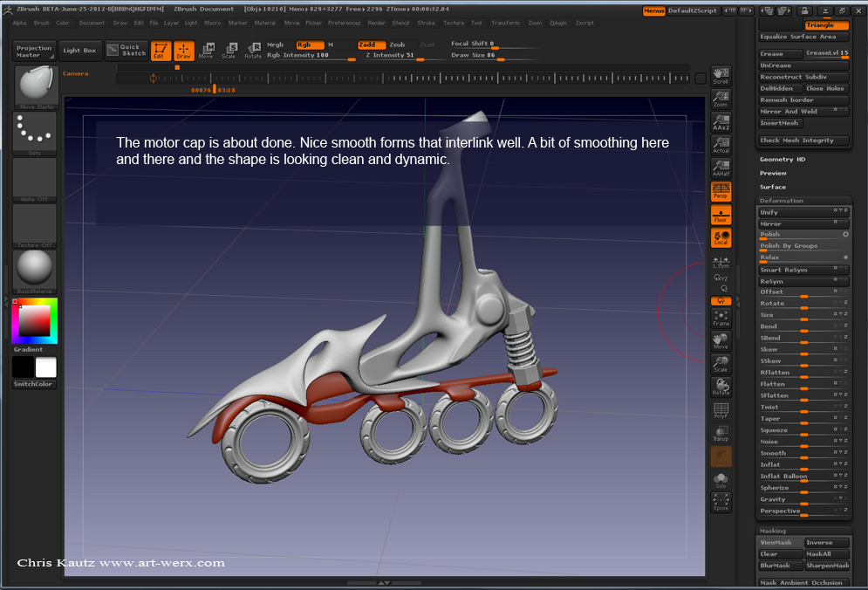This screenshot has height=590, width=868.
Task: Select the white main color swatch
Action: coord(46,367)
